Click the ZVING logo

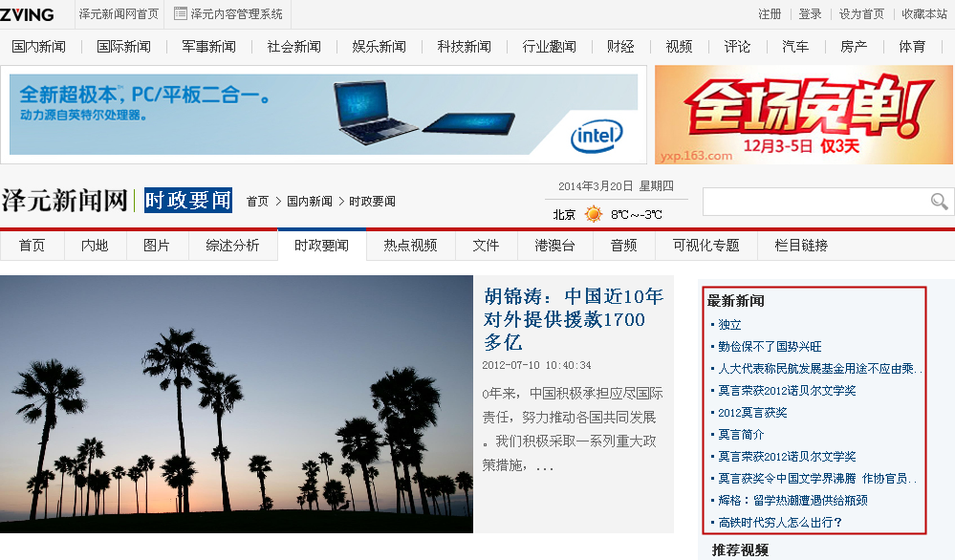28,13
